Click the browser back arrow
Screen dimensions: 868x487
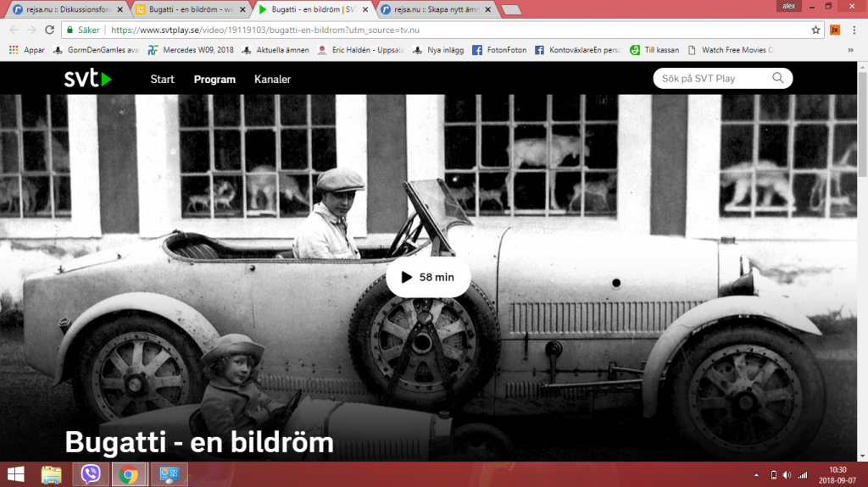click(14, 30)
